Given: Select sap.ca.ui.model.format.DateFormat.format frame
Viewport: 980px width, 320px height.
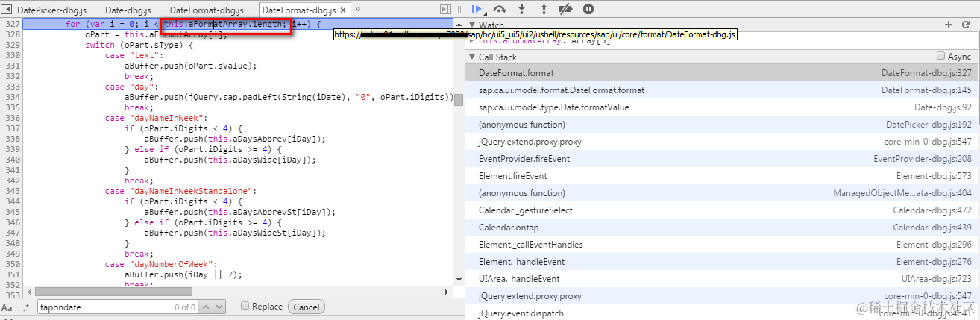Looking at the screenshot, I should (x=722, y=90).
